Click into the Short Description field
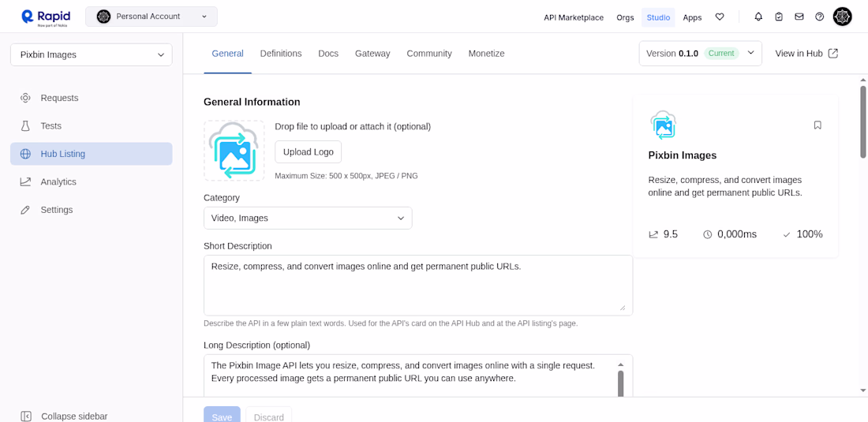The width and height of the screenshot is (868, 422). click(417, 285)
